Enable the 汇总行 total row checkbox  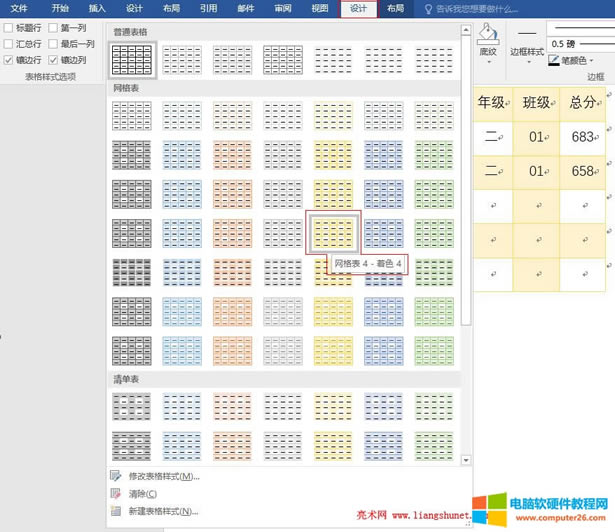pyautogui.click(x=8, y=44)
